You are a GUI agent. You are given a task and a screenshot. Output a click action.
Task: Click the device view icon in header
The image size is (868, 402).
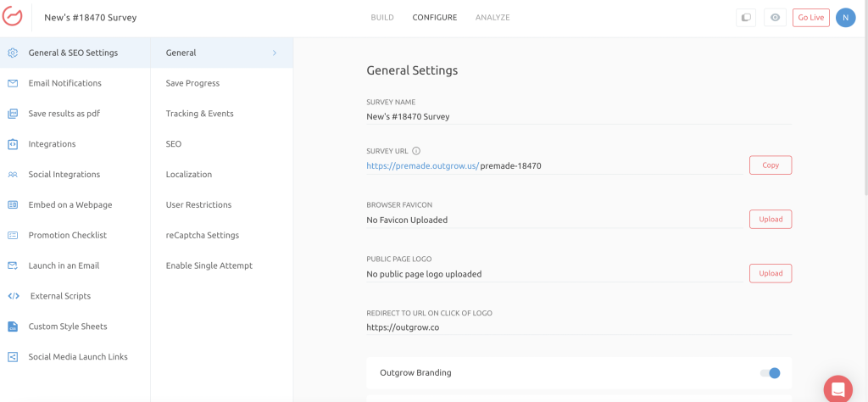click(x=746, y=17)
